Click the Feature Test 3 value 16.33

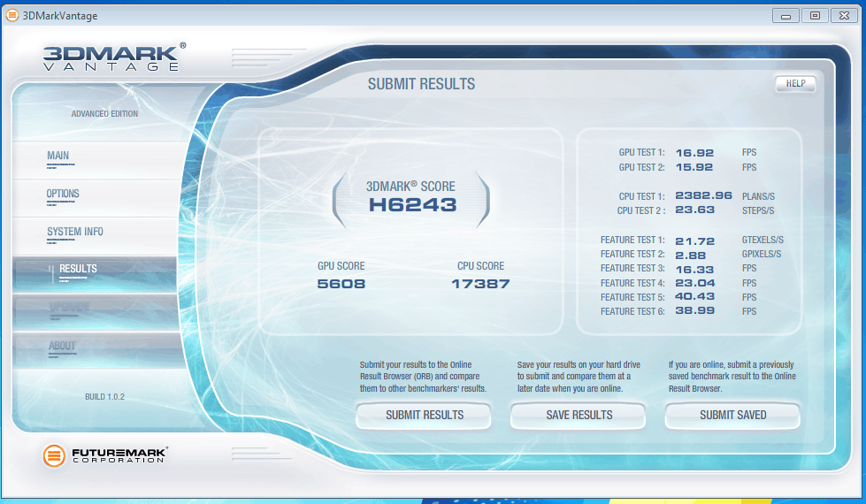694,270
